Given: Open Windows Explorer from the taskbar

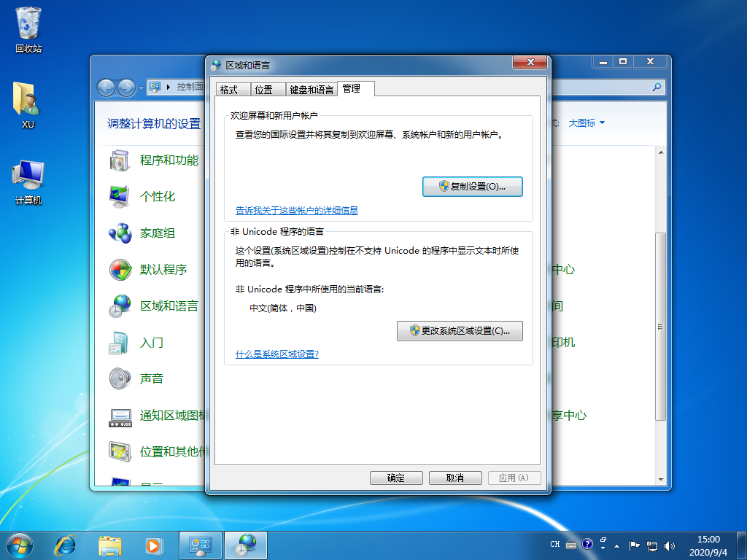Looking at the screenshot, I should (x=110, y=545).
